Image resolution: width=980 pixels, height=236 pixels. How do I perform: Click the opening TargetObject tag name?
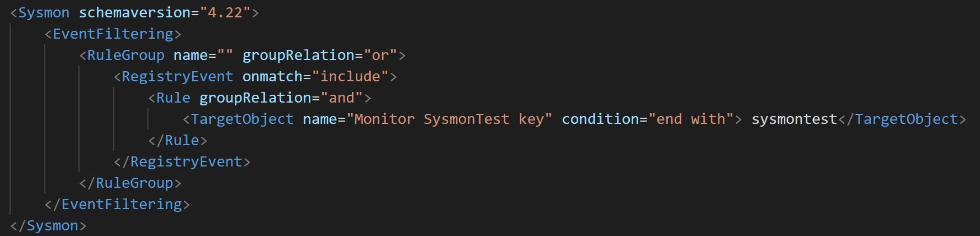(242, 119)
